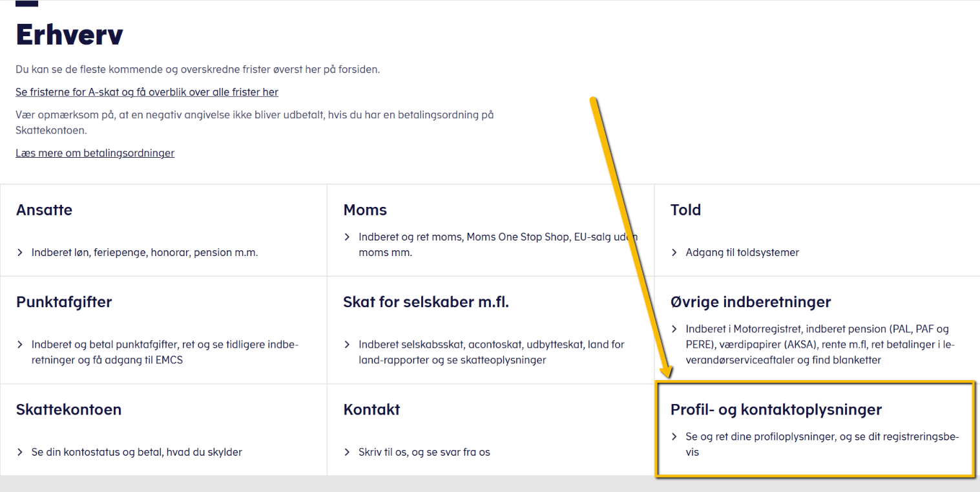Click the chevron next to Indberet selskabsskat text
The image size is (980, 492).
pyautogui.click(x=346, y=345)
